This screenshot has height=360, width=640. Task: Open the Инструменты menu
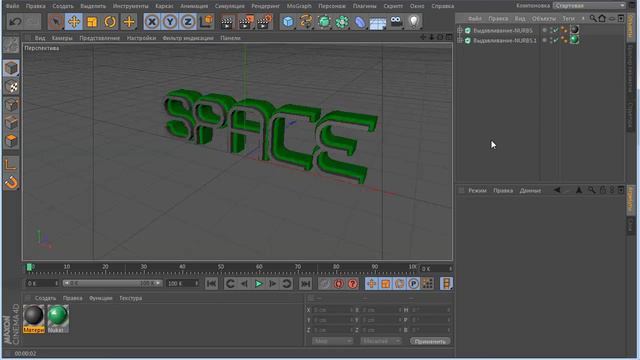(x=130, y=6)
